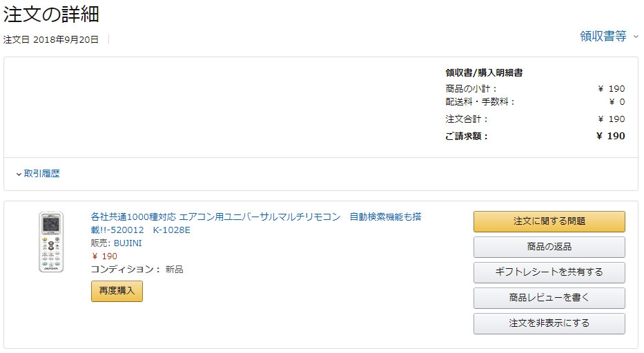Click the red ¥190 item price

(x=104, y=256)
